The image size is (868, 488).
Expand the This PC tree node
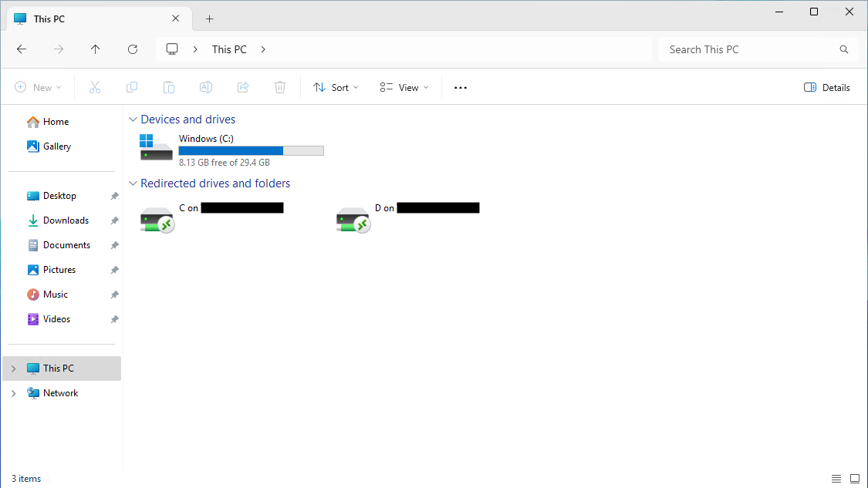pos(13,369)
